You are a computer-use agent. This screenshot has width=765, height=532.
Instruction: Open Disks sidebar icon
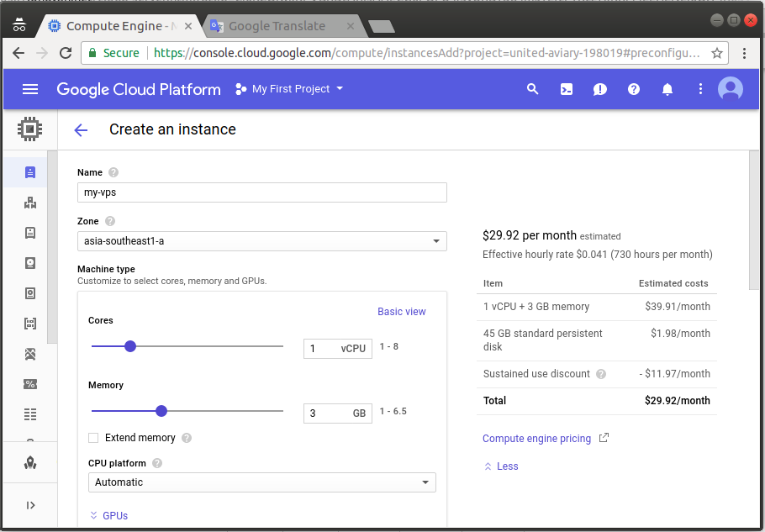pos(30,263)
